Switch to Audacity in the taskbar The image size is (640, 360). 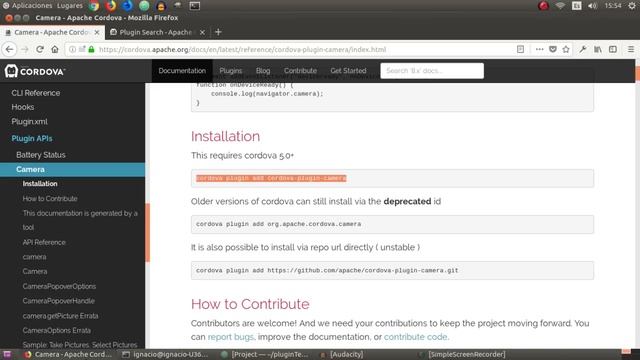[x=342, y=354]
